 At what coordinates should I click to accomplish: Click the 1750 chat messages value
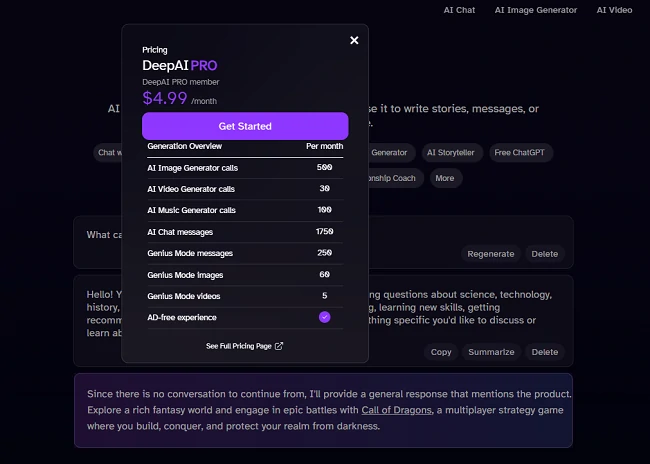pyautogui.click(x=325, y=231)
